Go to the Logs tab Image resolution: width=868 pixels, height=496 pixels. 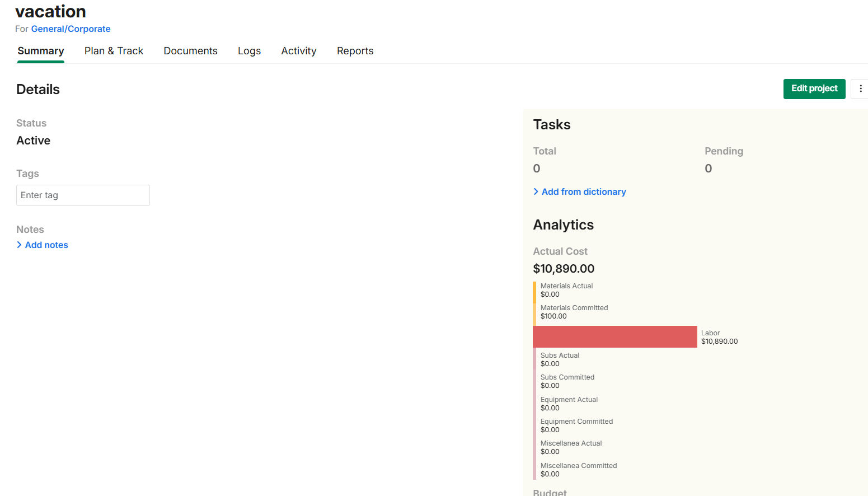click(249, 51)
